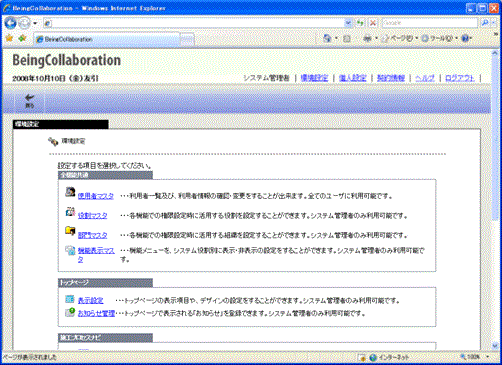Screen dimensions: 502x365
Task: Click the security zone globe icon in status bar
Action: point(373,358)
